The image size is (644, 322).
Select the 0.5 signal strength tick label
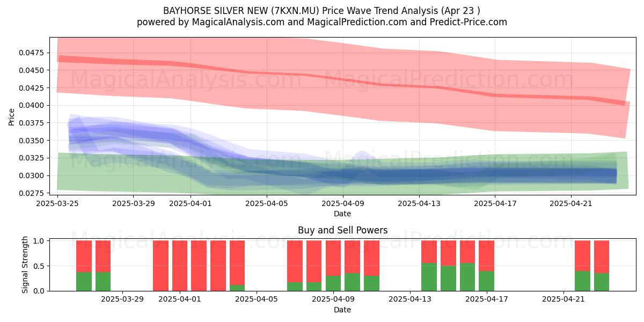pos(40,266)
